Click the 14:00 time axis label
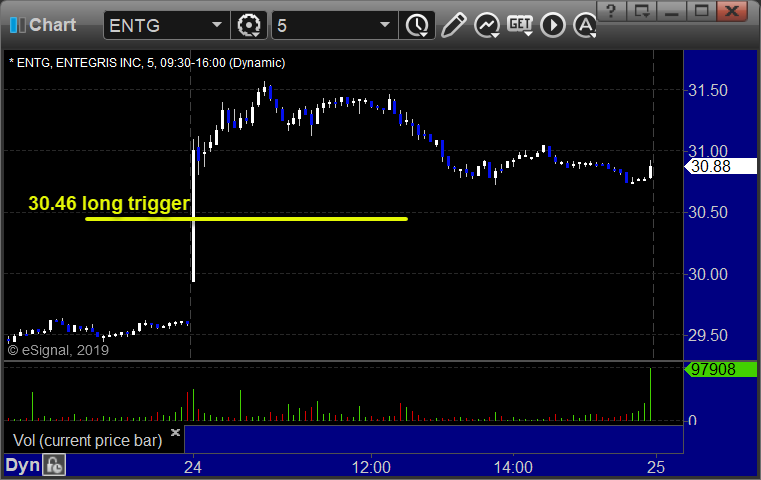The height and width of the screenshot is (480, 761). (513, 467)
